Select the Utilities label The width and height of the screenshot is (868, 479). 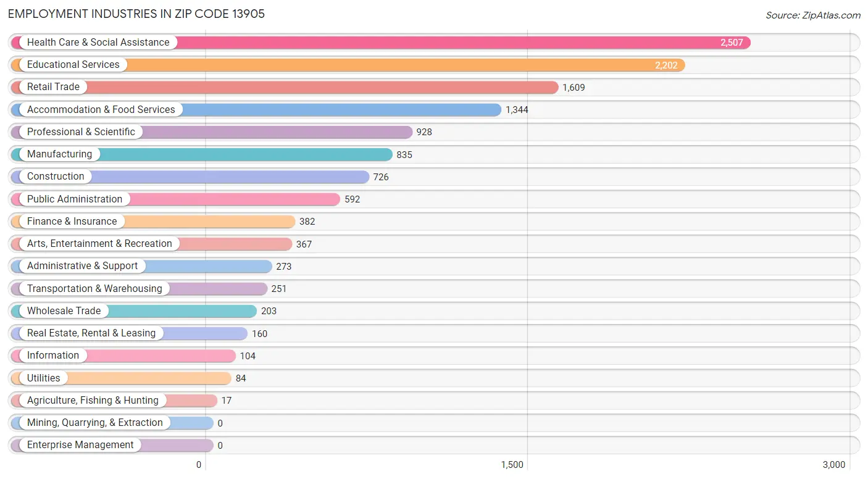[44, 378]
